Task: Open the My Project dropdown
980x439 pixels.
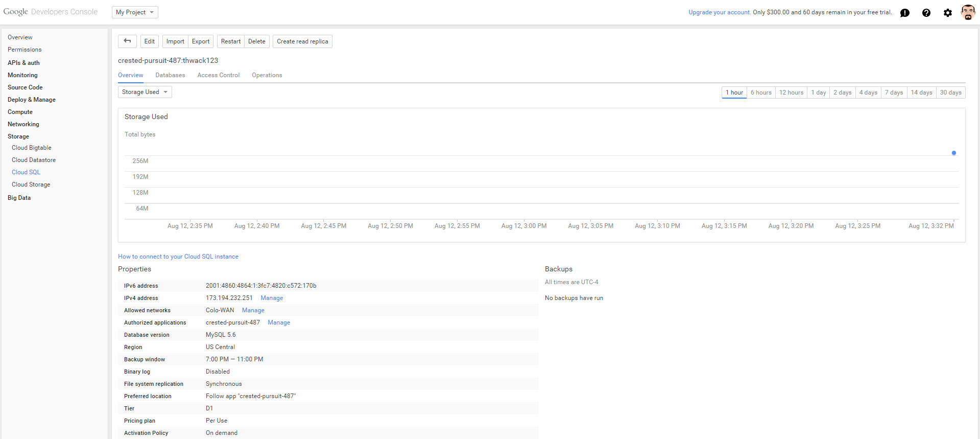Action: (135, 12)
